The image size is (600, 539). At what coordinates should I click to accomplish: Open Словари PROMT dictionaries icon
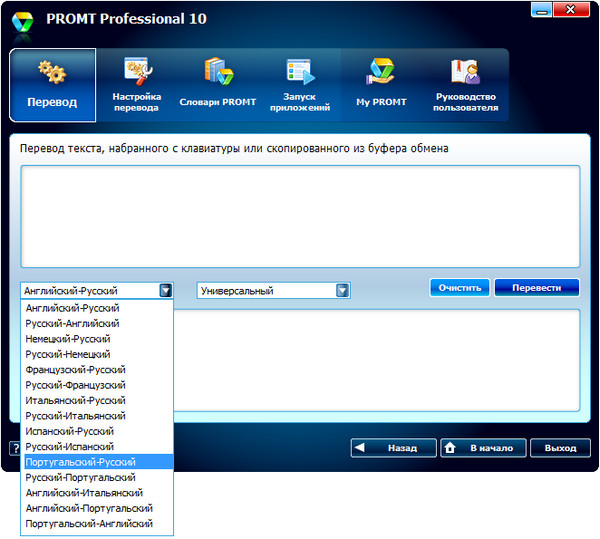pos(218,84)
